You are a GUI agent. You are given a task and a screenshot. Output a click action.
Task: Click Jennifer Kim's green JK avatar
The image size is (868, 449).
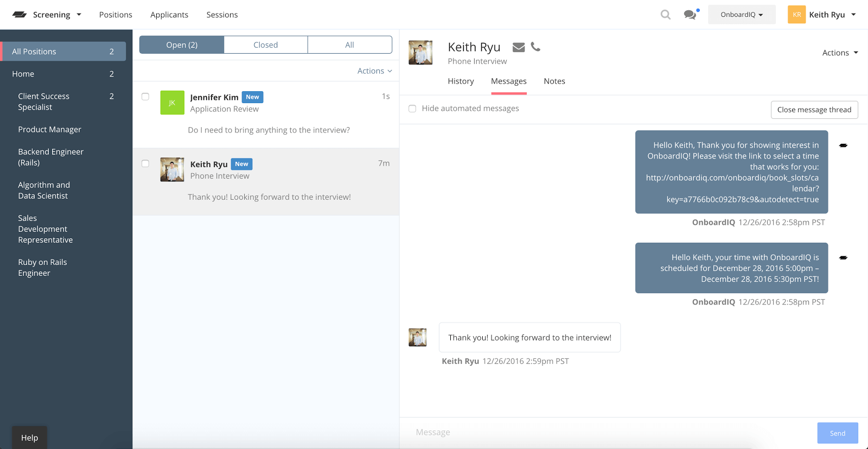tap(172, 103)
